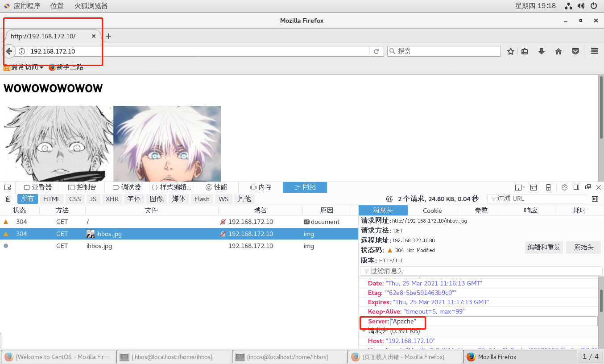604x364 pixels.
Task: Sort by the 域名 column header
Action: pyautogui.click(x=261, y=211)
